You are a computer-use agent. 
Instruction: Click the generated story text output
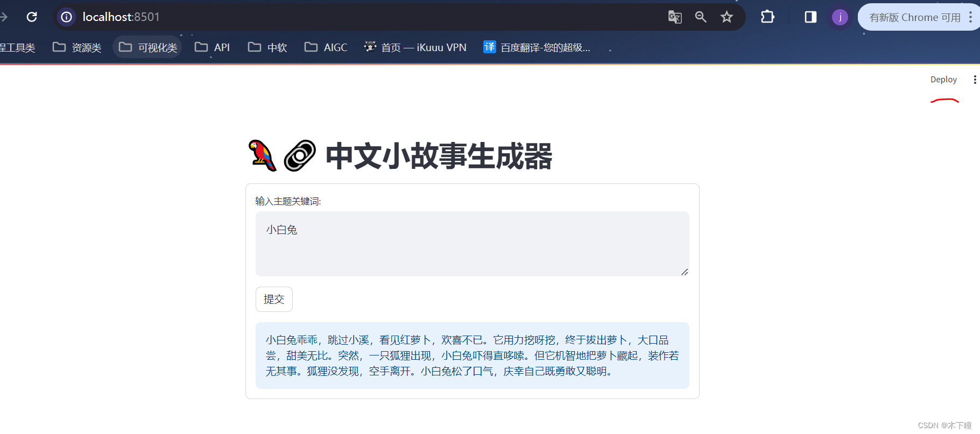coord(472,355)
